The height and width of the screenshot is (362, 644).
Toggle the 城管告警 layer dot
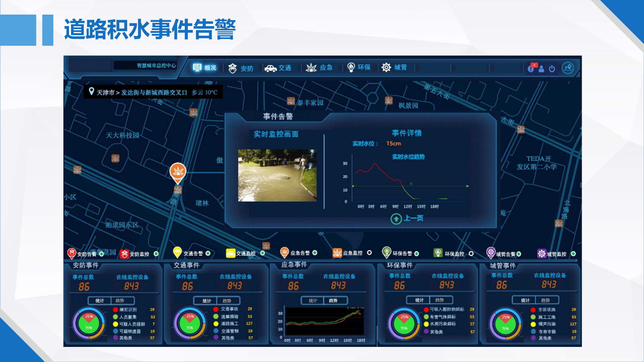(x=519, y=254)
